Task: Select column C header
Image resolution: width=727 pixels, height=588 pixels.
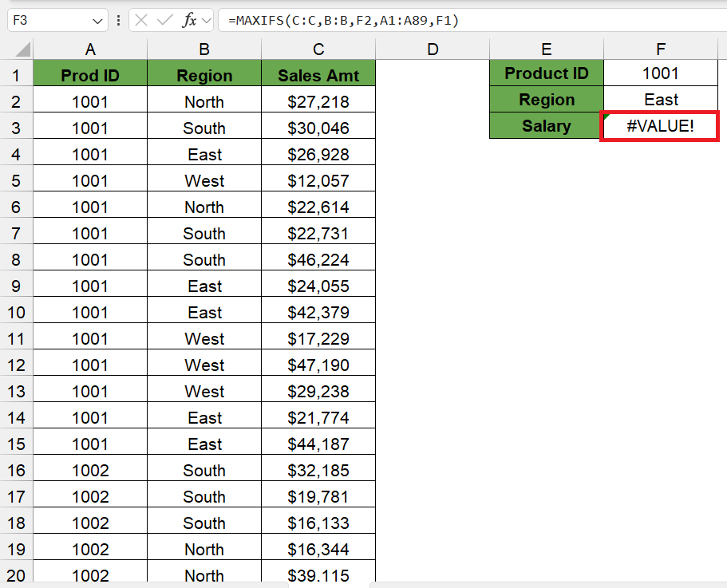Action: click(x=318, y=49)
